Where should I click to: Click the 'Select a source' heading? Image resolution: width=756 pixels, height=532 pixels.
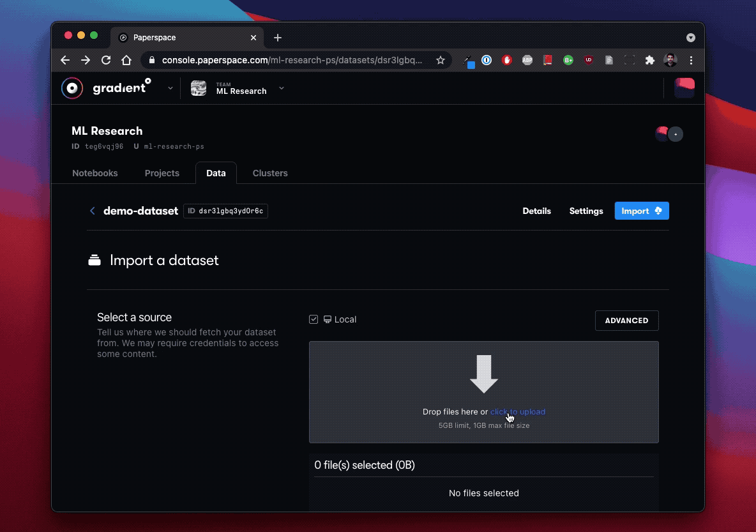tap(135, 317)
